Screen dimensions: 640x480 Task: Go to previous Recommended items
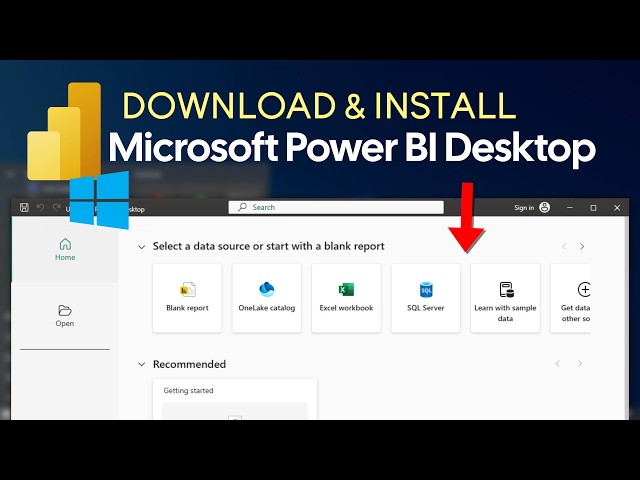coord(558,363)
